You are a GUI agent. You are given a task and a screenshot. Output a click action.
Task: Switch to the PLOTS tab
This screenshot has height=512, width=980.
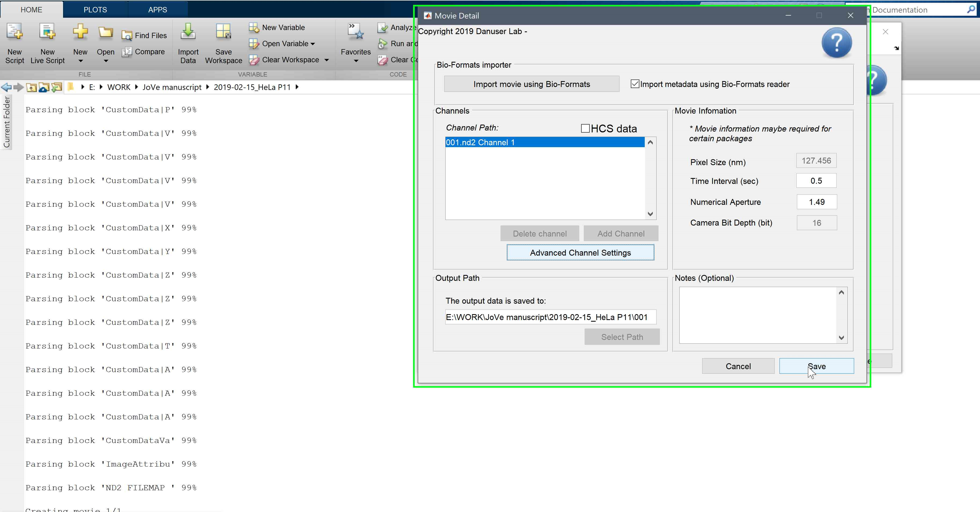click(95, 9)
